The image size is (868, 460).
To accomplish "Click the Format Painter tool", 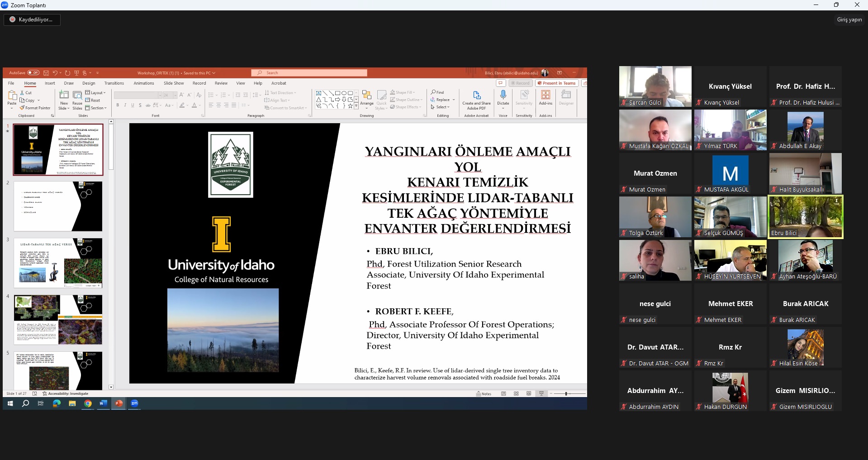I will point(35,108).
